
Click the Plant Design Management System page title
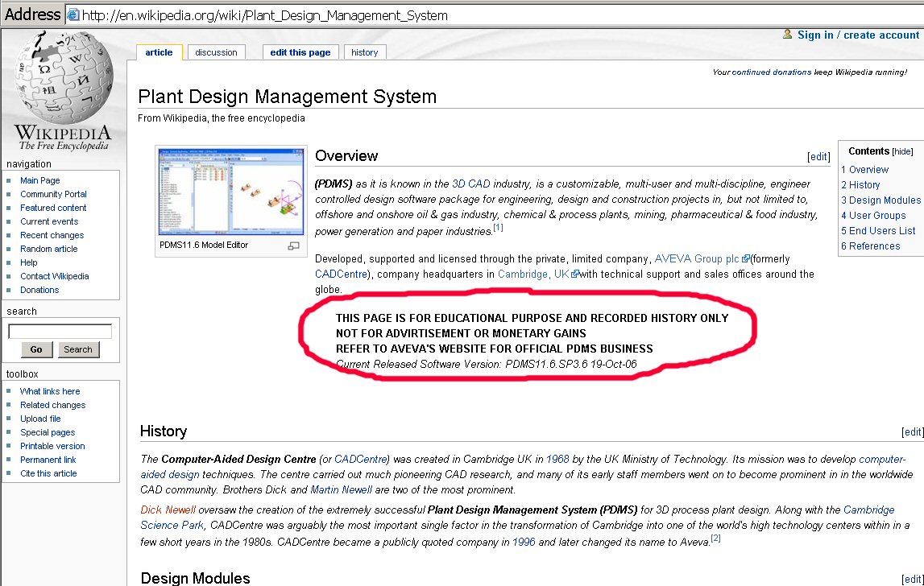[288, 97]
